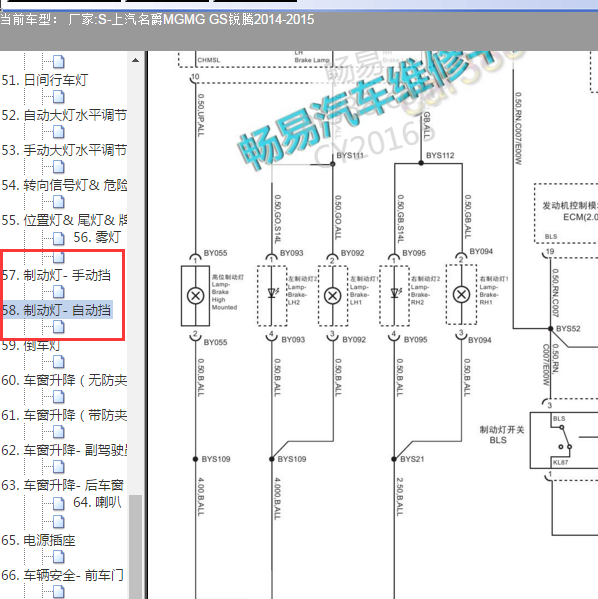Open '54. 转向信号灯& 危险' entry

64,185
